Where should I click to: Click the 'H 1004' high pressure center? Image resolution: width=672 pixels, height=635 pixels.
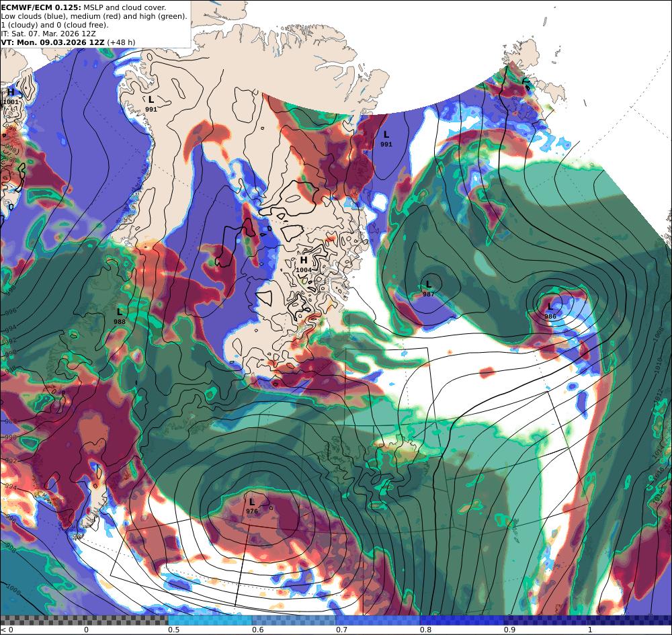coord(304,264)
